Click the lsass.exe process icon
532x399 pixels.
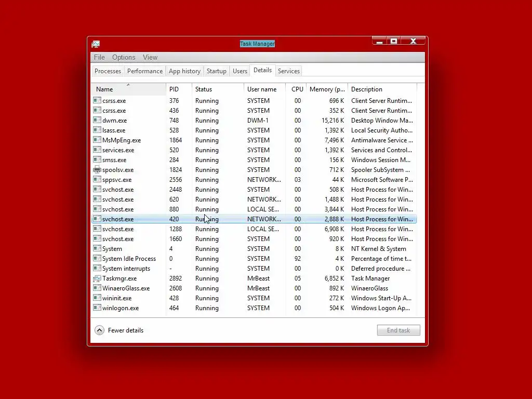pyautogui.click(x=97, y=129)
